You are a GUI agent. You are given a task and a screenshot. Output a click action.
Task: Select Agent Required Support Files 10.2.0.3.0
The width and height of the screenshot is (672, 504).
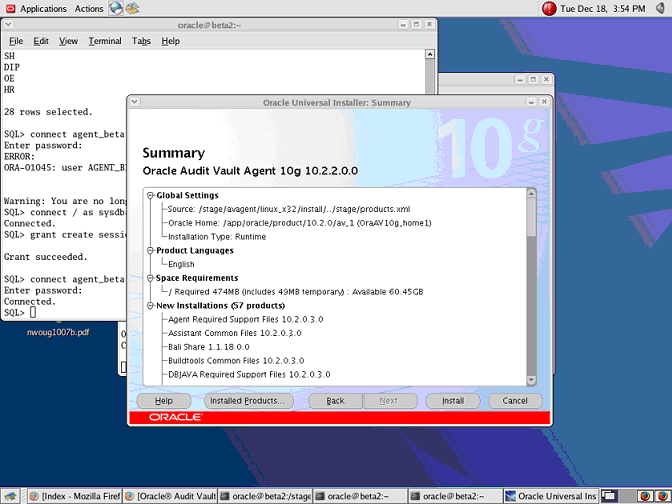[x=246, y=319]
